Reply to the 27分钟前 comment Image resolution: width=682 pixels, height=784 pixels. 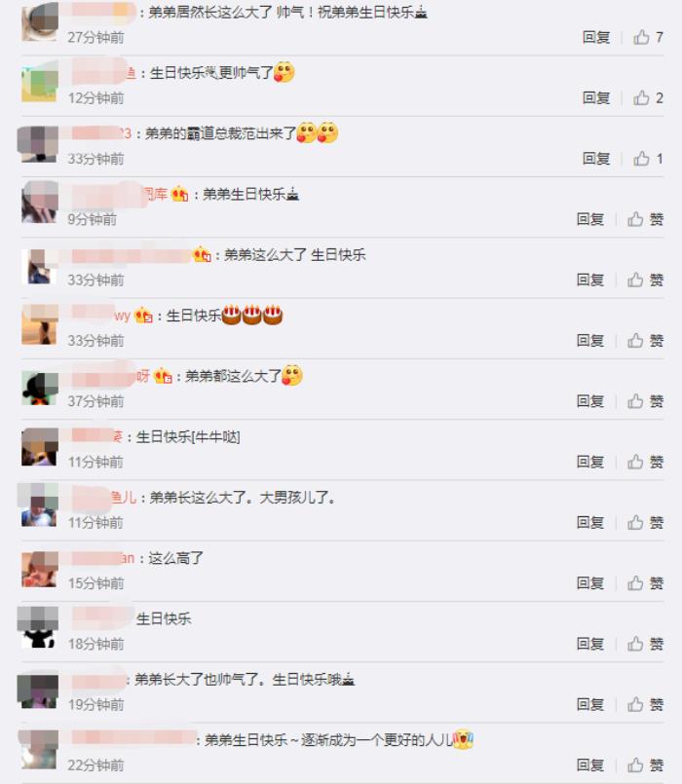coord(596,37)
